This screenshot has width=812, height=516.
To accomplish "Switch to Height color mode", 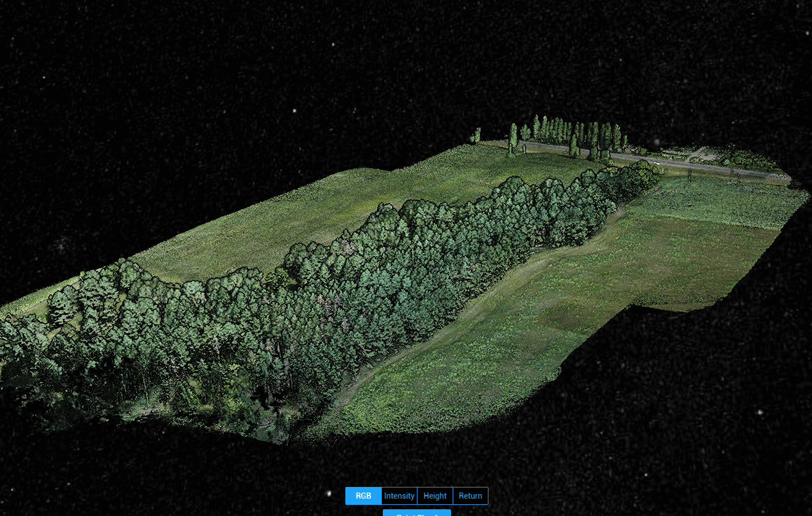I will click(x=435, y=496).
